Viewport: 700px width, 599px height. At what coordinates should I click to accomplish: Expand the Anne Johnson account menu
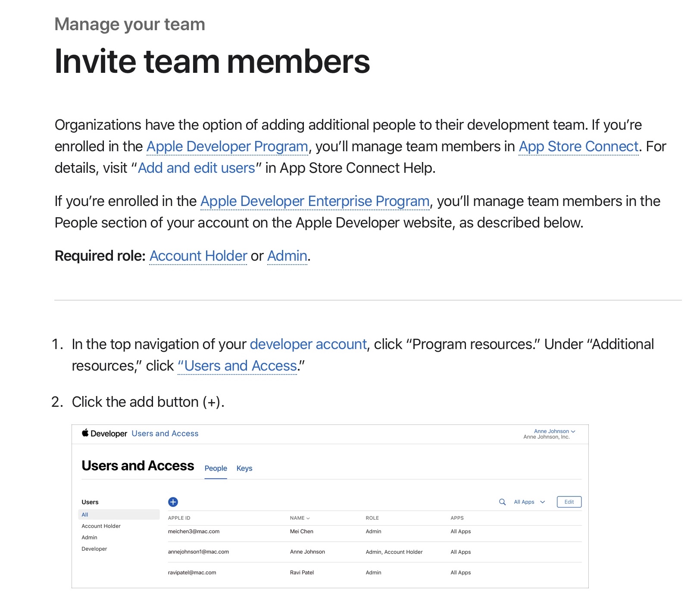(x=554, y=431)
